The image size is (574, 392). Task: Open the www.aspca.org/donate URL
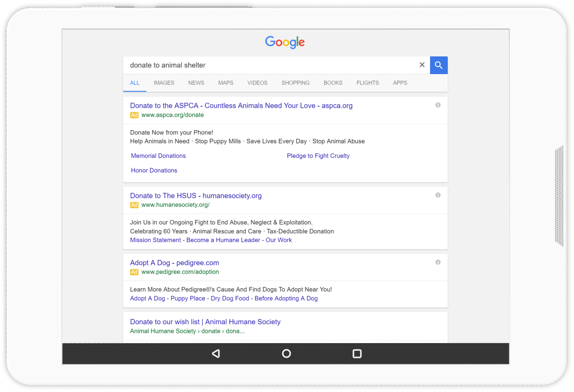[x=173, y=115]
